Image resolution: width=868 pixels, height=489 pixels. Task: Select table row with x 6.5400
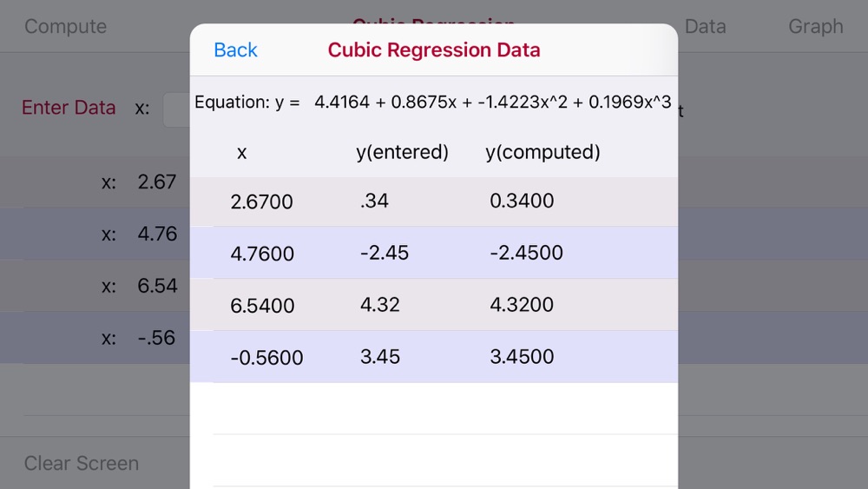click(x=434, y=305)
